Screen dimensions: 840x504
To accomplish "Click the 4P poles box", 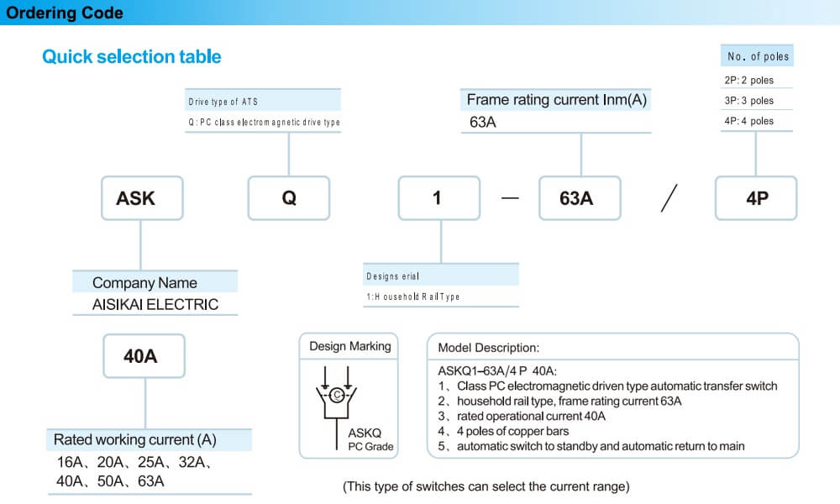I will tap(756, 198).
